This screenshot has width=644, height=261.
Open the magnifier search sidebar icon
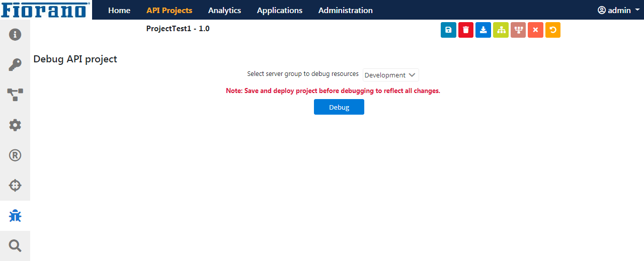click(15, 246)
